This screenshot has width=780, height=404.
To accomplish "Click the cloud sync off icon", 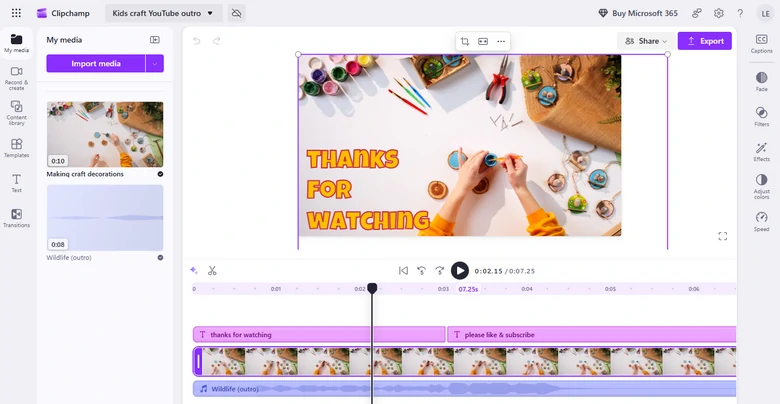I will coord(236,13).
